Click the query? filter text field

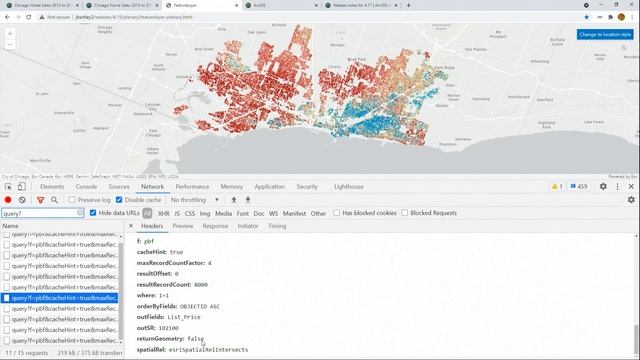tap(42, 213)
